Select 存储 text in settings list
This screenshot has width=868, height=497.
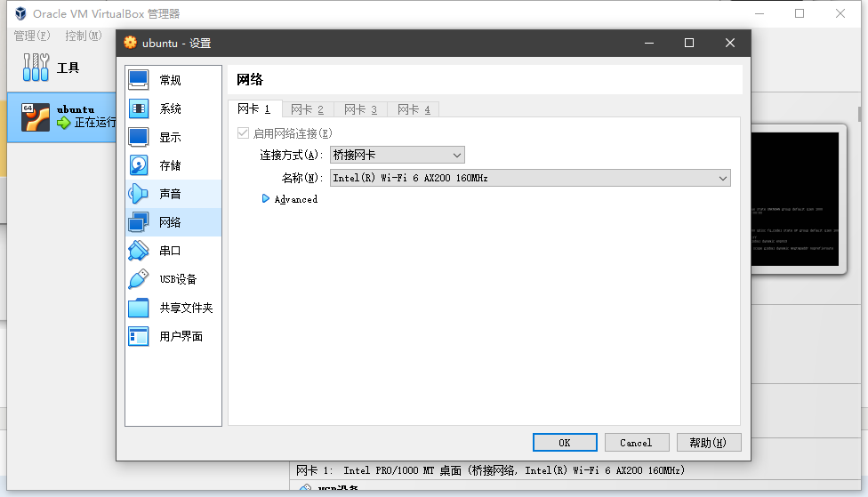pyautogui.click(x=170, y=165)
